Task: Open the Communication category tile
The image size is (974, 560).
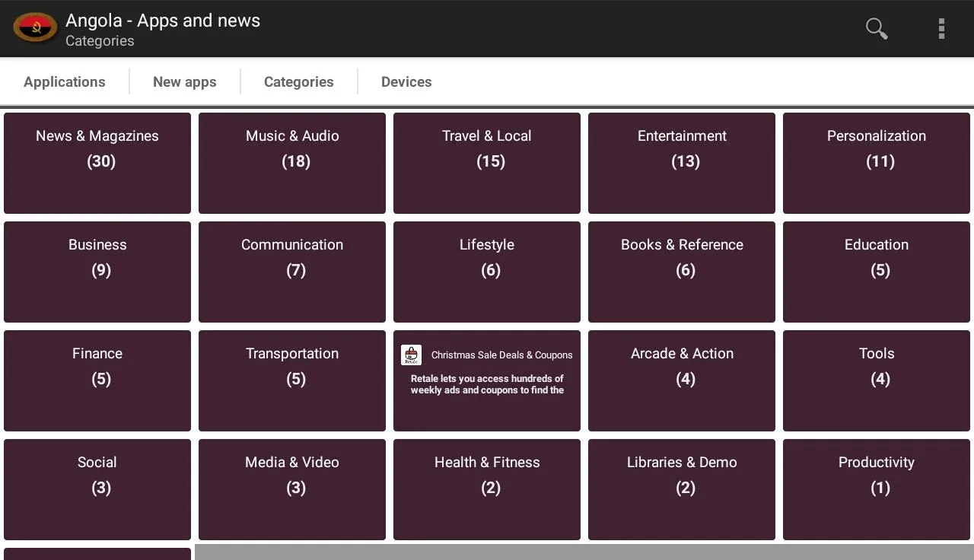Action: 292,272
